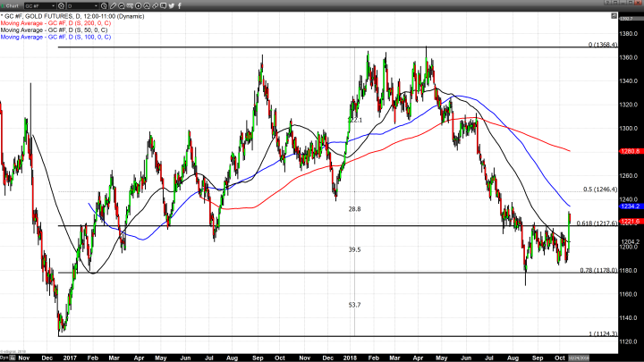Select the 100-period Moving Average legend in blue

pyautogui.click(x=55, y=37)
